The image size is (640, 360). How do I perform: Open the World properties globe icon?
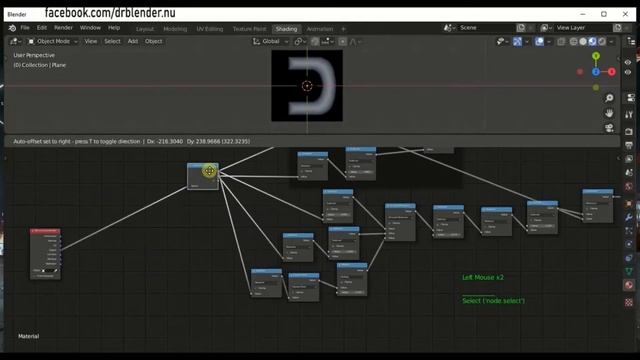[x=629, y=186]
